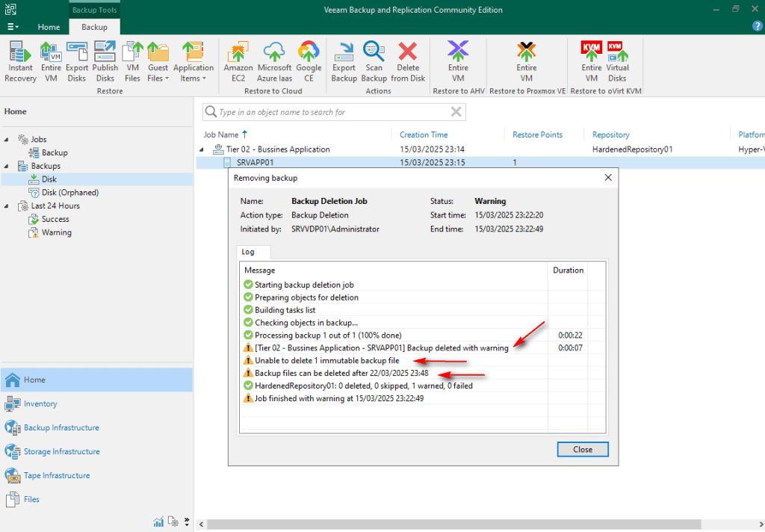
Task: Collapse the Jobs tree node
Action: (x=8, y=140)
